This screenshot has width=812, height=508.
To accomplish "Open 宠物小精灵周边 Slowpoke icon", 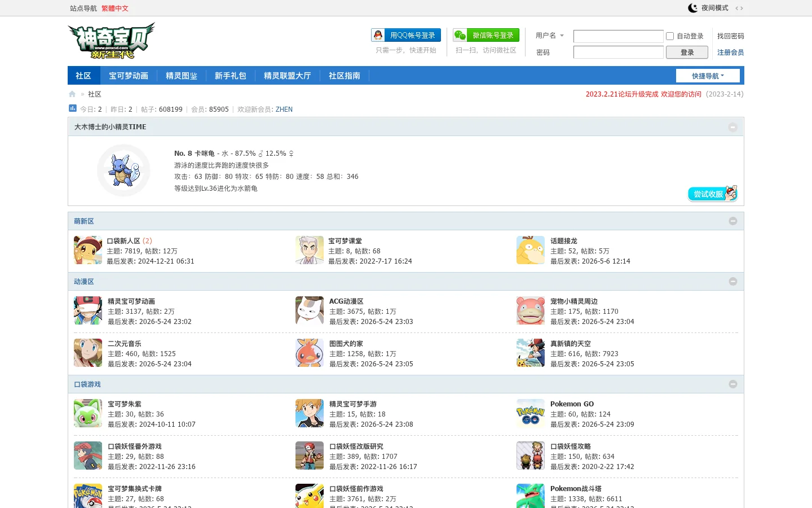I will (531, 310).
